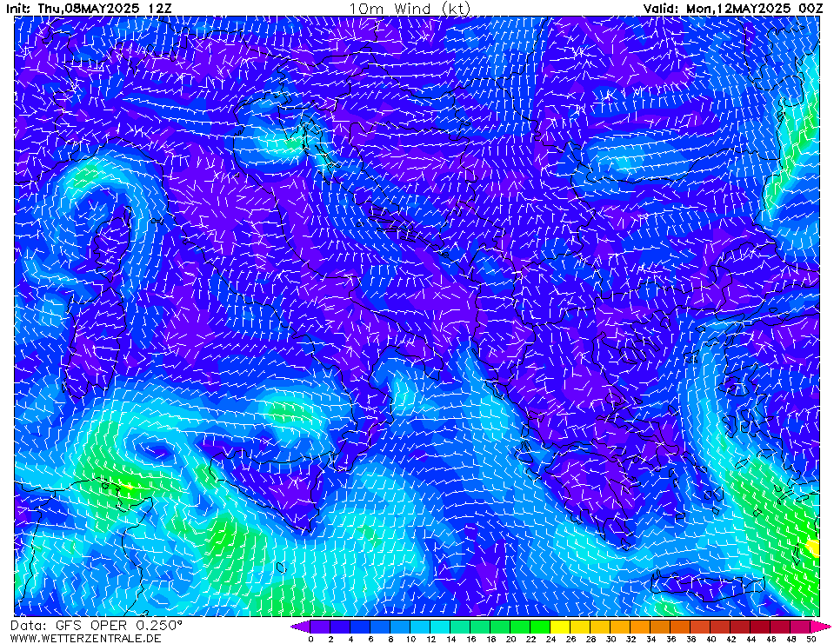Select the magenta 48–50 kt legend swatch
This screenshot has width=834, height=644.
tap(800, 627)
